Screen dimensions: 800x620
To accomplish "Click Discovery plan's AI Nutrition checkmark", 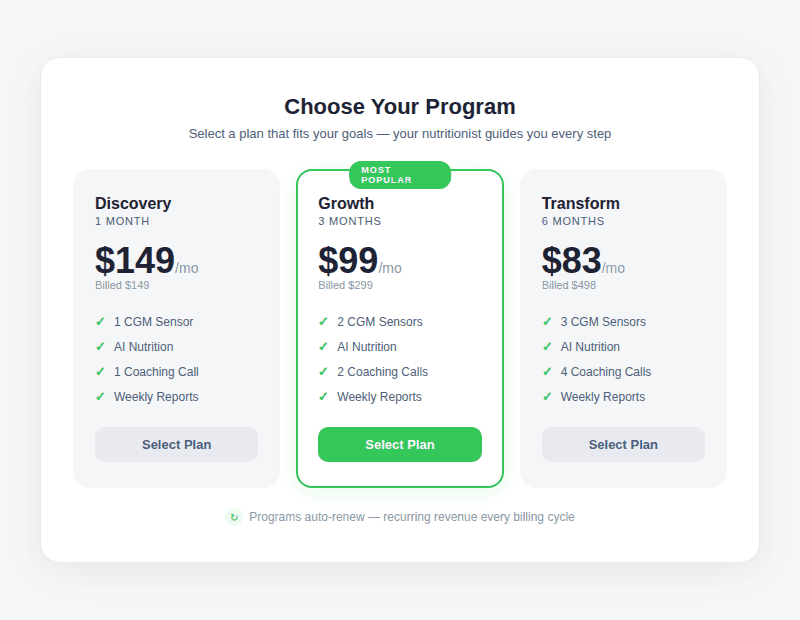I will pos(100,346).
